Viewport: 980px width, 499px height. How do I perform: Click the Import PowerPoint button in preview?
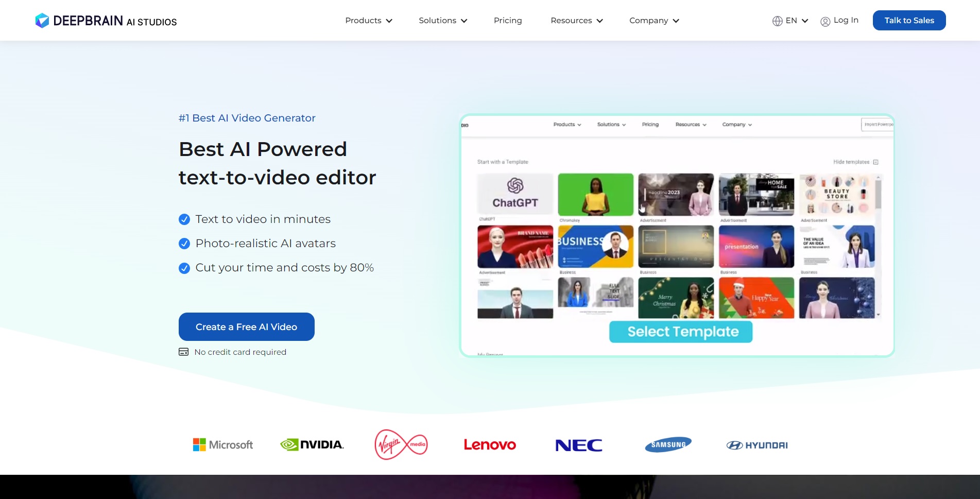(x=878, y=125)
